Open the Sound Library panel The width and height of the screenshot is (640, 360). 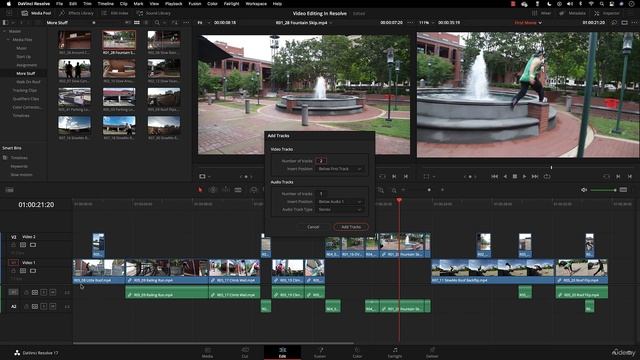point(153,13)
